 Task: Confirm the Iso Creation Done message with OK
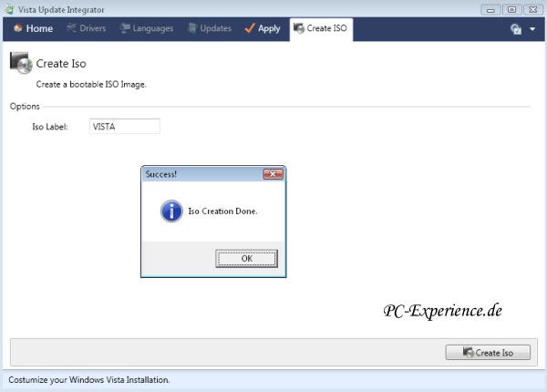247,258
